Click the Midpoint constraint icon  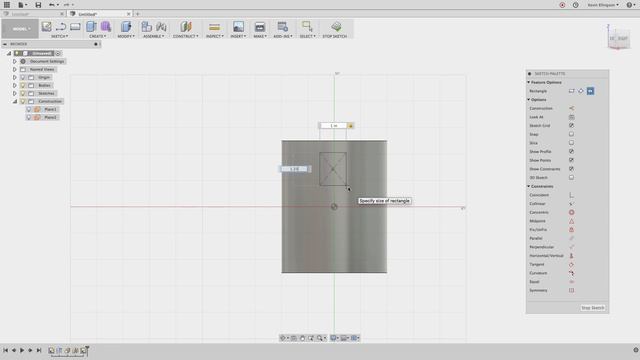tap(571, 221)
